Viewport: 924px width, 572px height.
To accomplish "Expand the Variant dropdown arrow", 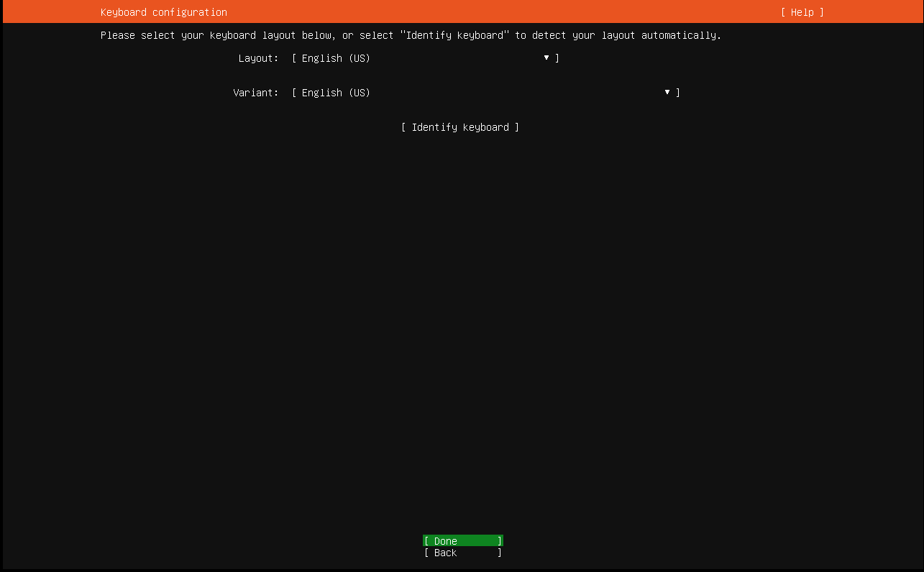I will click(x=667, y=92).
